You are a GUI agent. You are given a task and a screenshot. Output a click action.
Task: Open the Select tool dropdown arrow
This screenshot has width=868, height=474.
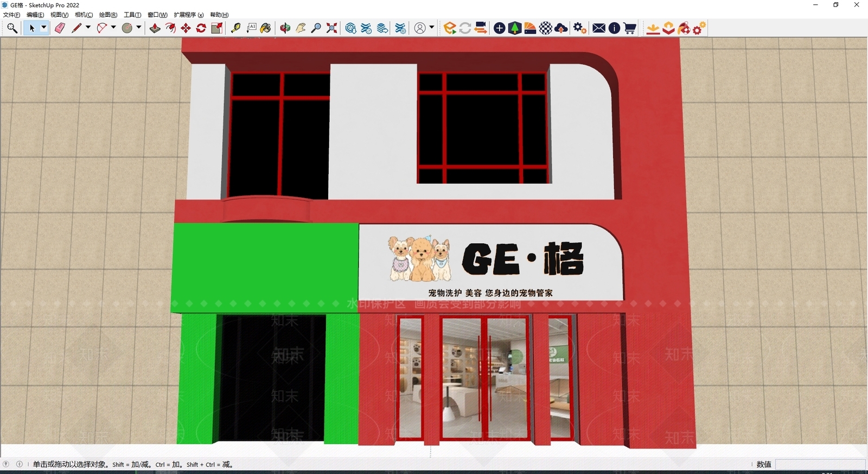pyautogui.click(x=44, y=28)
